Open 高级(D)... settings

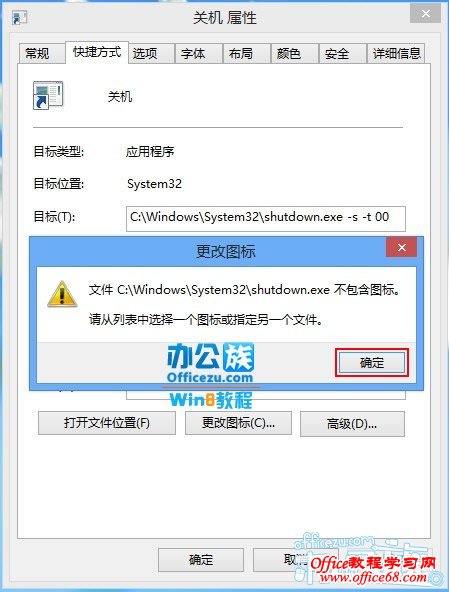(x=352, y=424)
